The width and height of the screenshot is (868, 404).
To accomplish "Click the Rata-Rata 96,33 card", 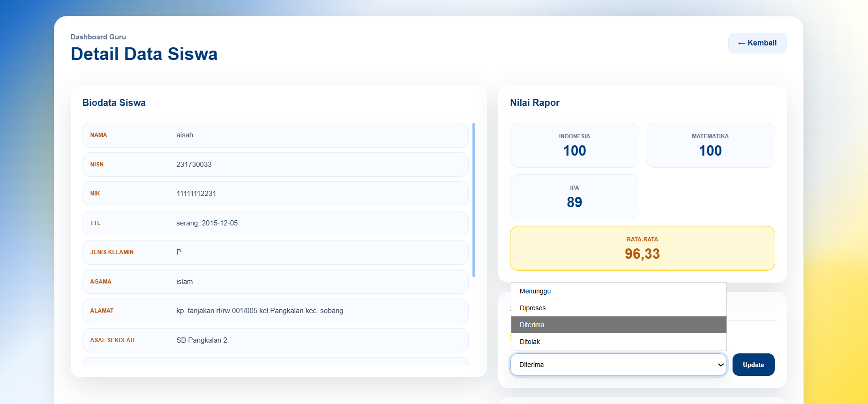I will (643, 248).
